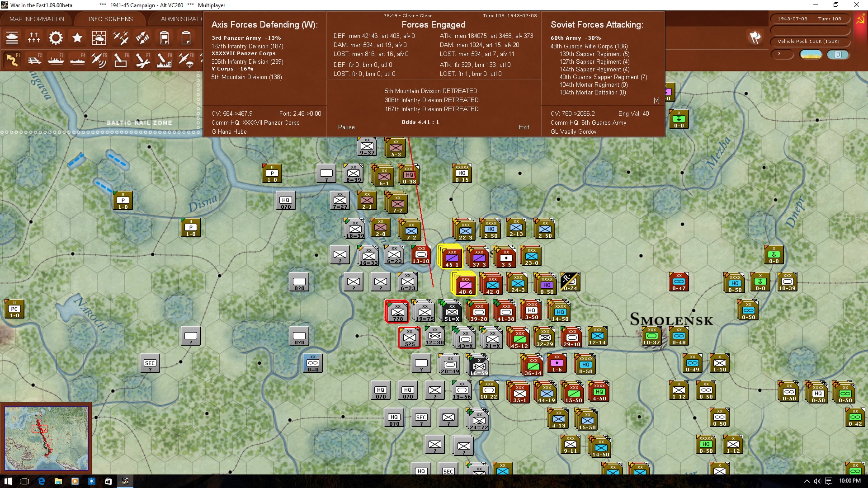The height and width of the screenshot is (488, 868).
Task: Select F5 air recon mode
Action: [99, 60]
